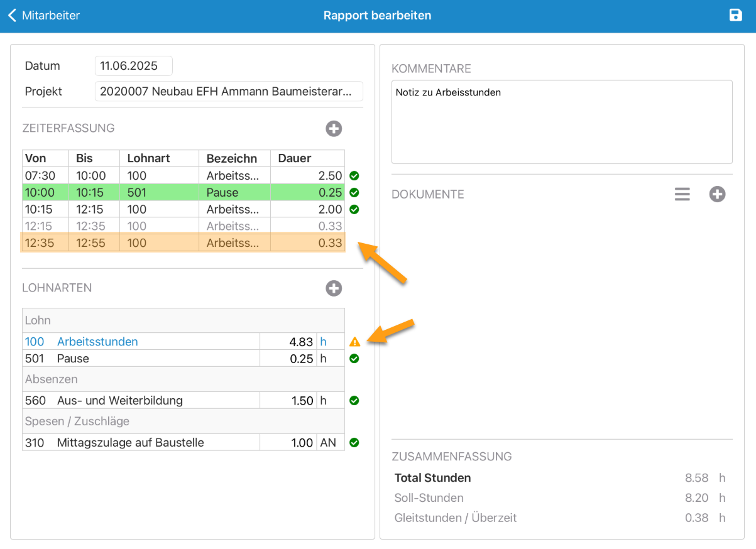The width and height of the screenshot is (756, 549).
Task: Add new Zeiterfassung entry with plus icon
Action: point(334,129)
